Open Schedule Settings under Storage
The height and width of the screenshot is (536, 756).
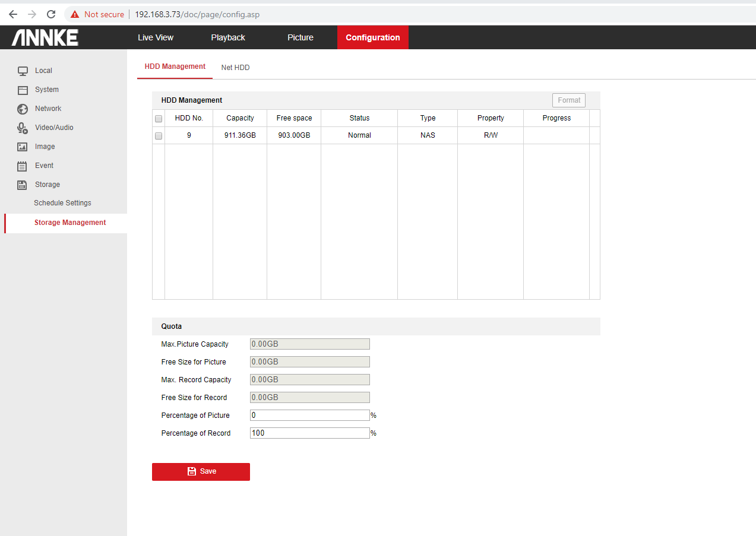click(x=62, y=203)
